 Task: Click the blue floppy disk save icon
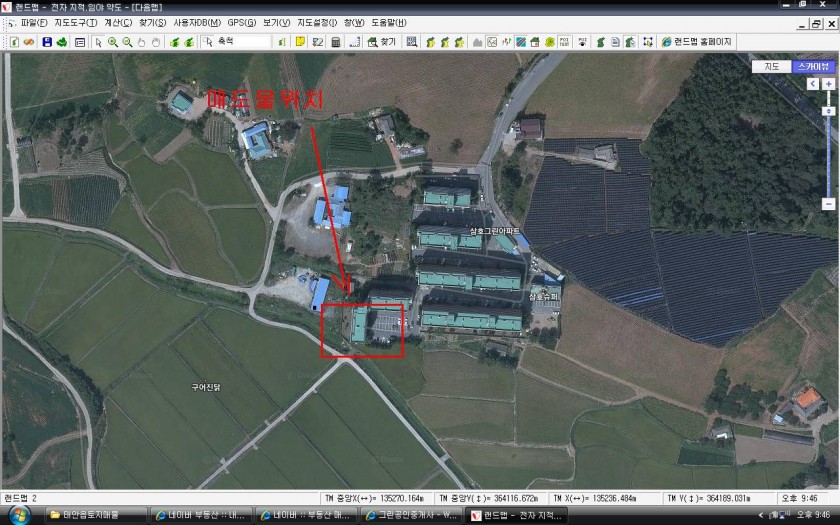[47, 42]
